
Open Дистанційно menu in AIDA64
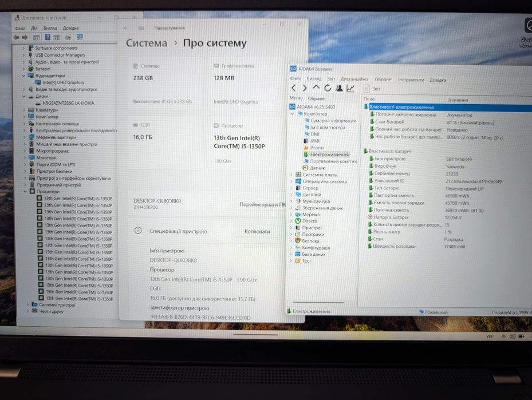tap(354, 79)
